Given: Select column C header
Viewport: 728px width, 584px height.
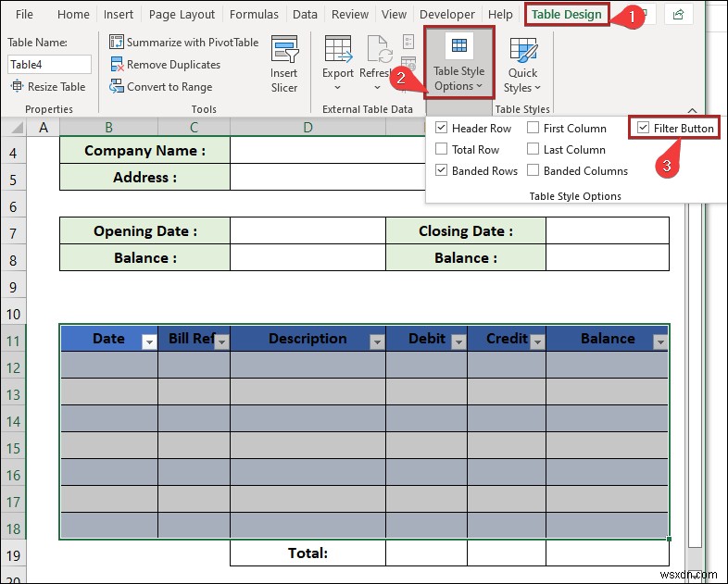Looking at the screenshot, I should coord(195,127).
